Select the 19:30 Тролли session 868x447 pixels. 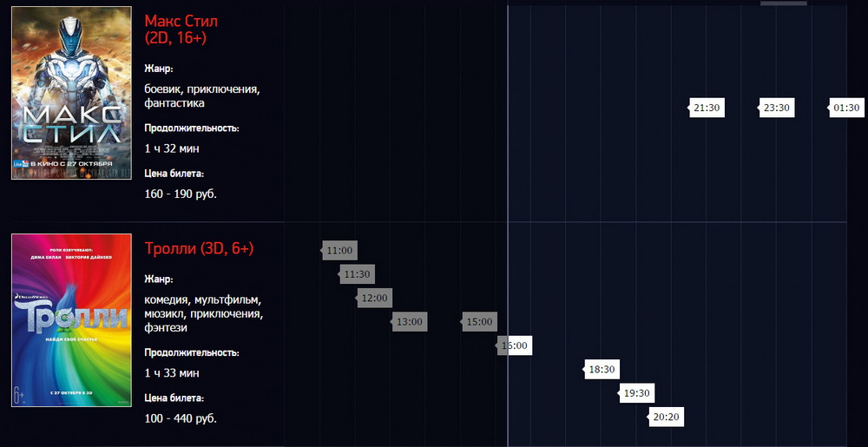(636, 393)
